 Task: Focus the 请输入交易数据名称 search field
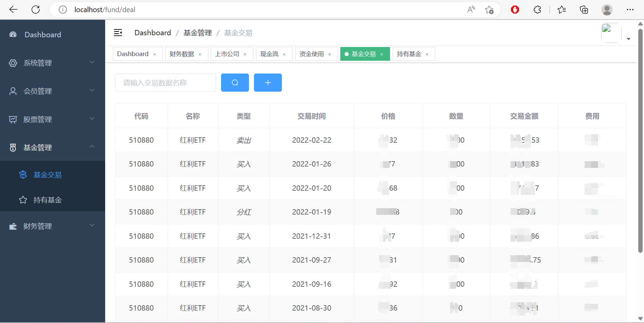tap(165, 83)
